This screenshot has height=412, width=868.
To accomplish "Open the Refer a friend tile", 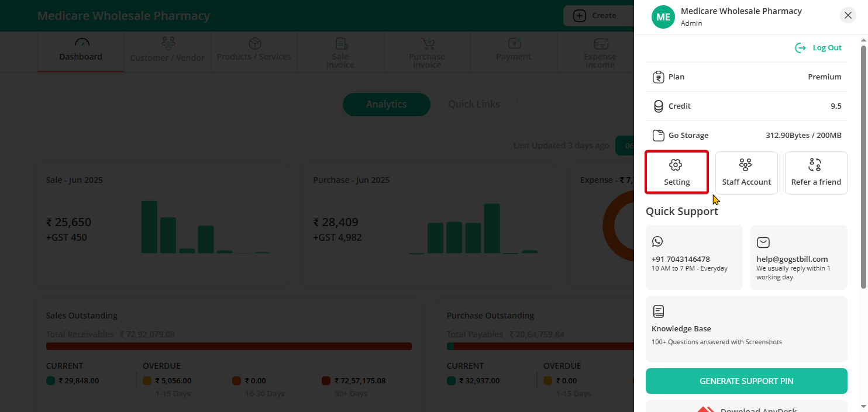I will click(816, 172).
